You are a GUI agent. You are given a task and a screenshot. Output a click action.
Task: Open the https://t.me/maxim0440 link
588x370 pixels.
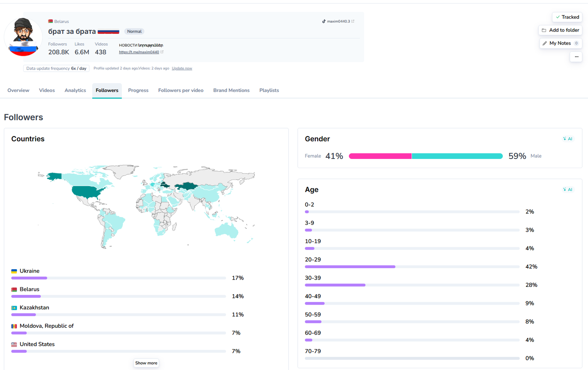pos(139,52)
